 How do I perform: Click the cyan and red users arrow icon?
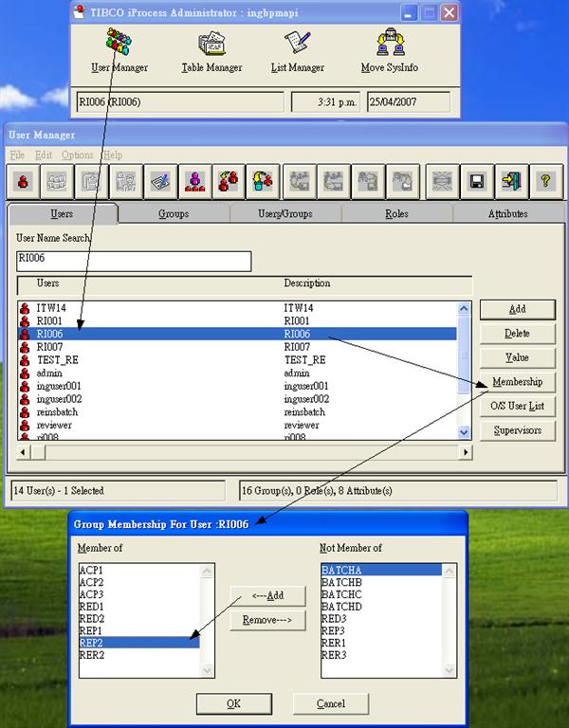pyautogui.click(x=264, y=181)
